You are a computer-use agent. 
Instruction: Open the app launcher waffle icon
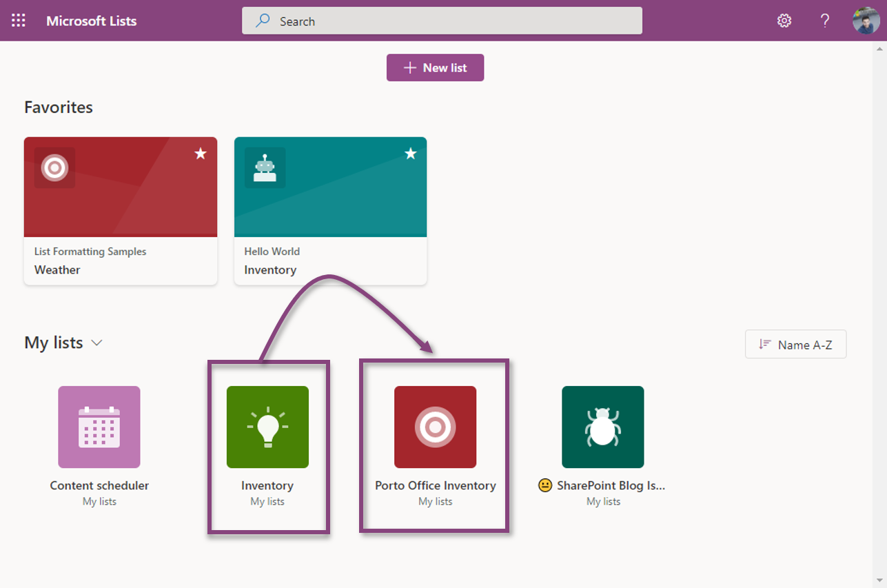point(19,21)
